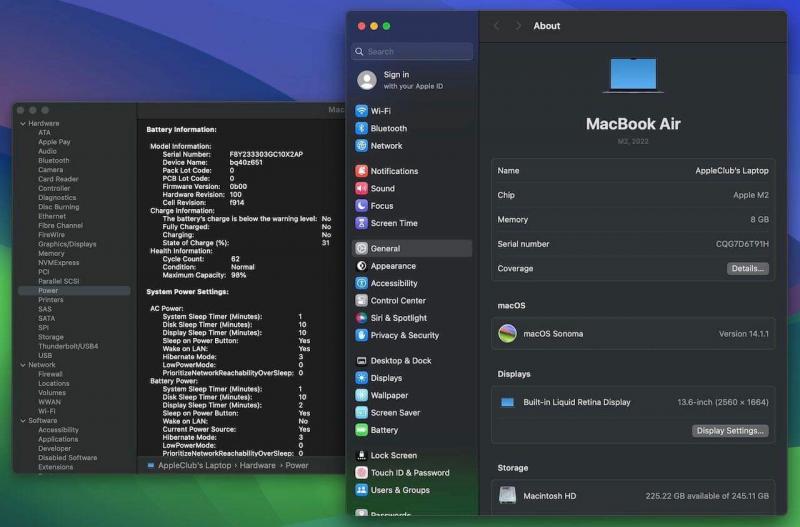Open Focus moon icon
Viewport: 800px width, 527px height.
361,206
